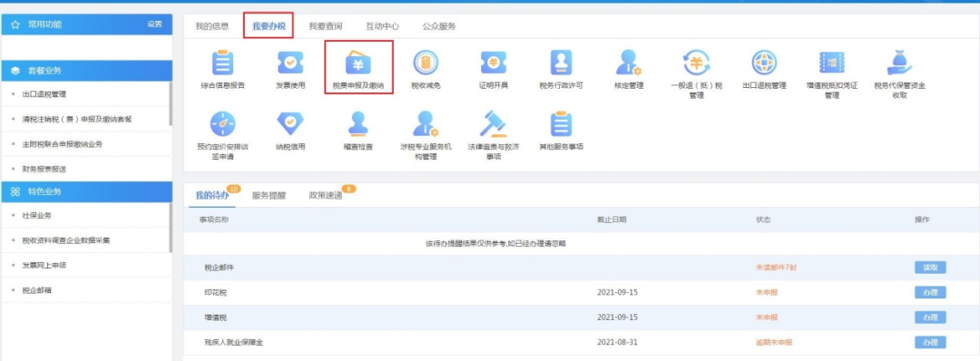Open the 税务行政许可 icon
This screenshot has width=980, height=361.
coord(561,63)
